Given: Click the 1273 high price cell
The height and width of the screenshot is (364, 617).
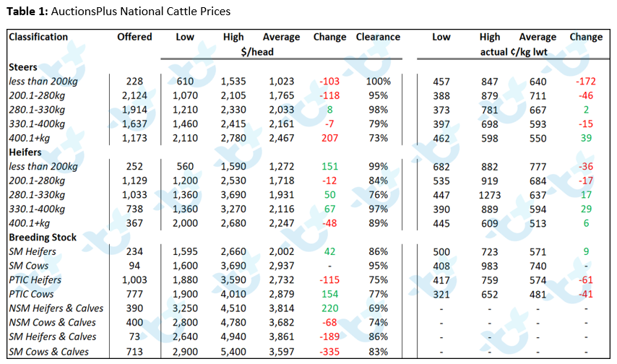Looking at the screenshot, I should click(x=490, y=195).
